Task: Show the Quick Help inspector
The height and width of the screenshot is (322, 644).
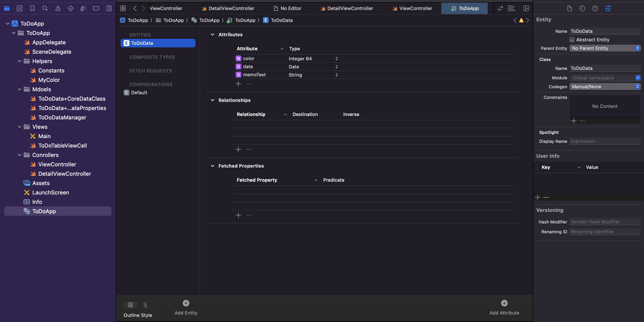Action: pyautogui.click(x=595, y=8)
